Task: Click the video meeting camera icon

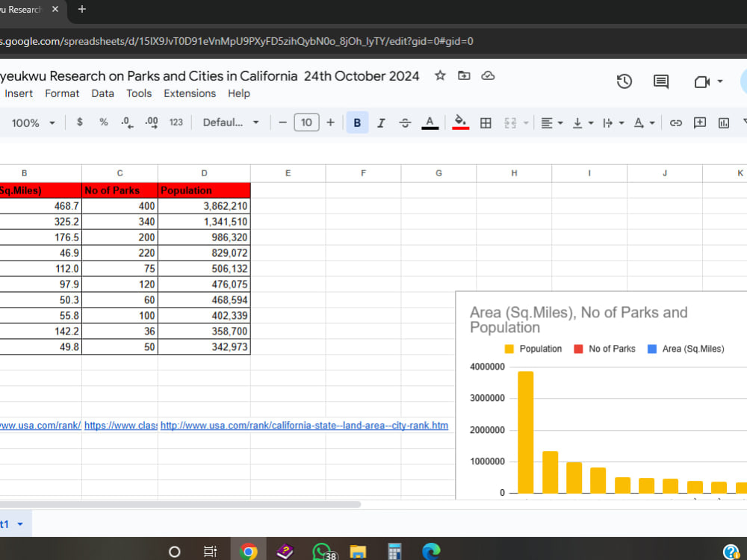Action: tap(701, 82)
